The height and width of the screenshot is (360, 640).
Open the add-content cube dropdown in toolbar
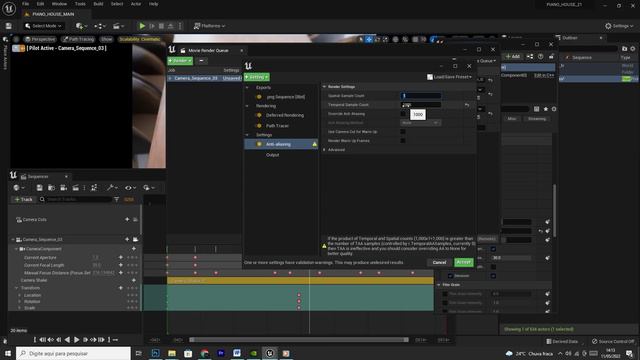click(x=81, y=26)
